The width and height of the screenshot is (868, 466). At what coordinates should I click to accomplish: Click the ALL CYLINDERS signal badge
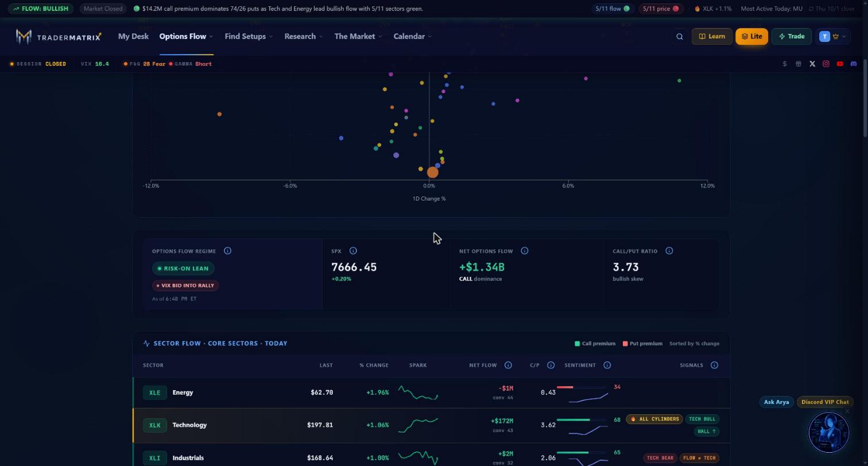pyautogui.click(x=654, y=419)
